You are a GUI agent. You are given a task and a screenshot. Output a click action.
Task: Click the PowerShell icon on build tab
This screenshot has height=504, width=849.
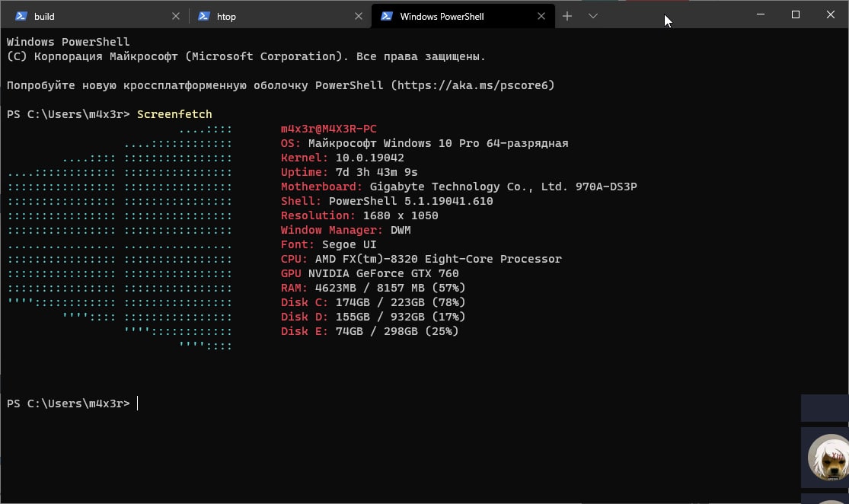click(x=21, y=16)
